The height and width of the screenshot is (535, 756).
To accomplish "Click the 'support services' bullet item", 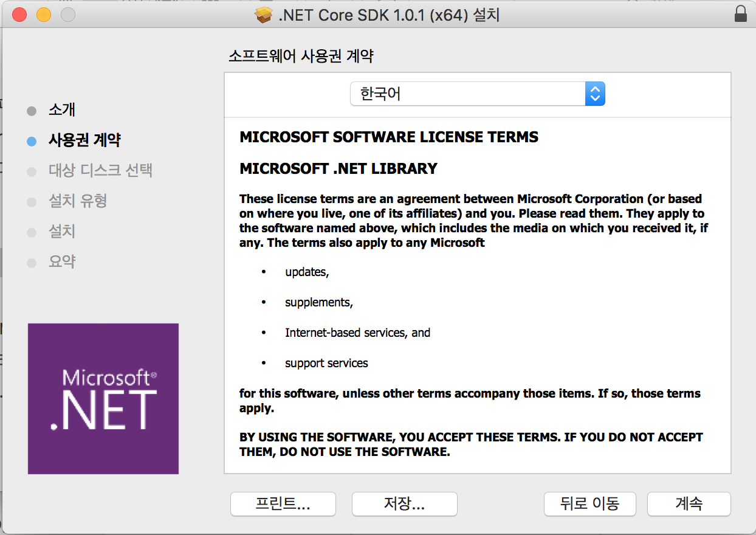I will coord(326,364).
